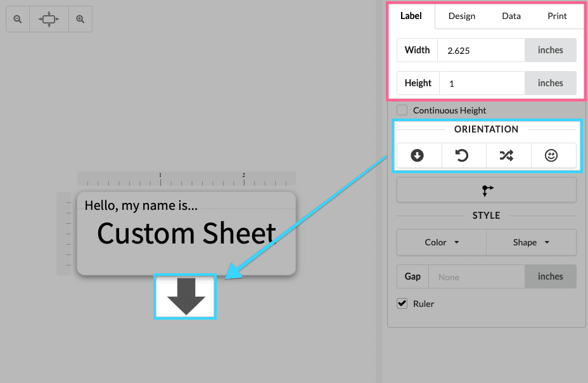The image size is (588, 383).
Task: Switch to the Design tab
Action: (461, 16)
